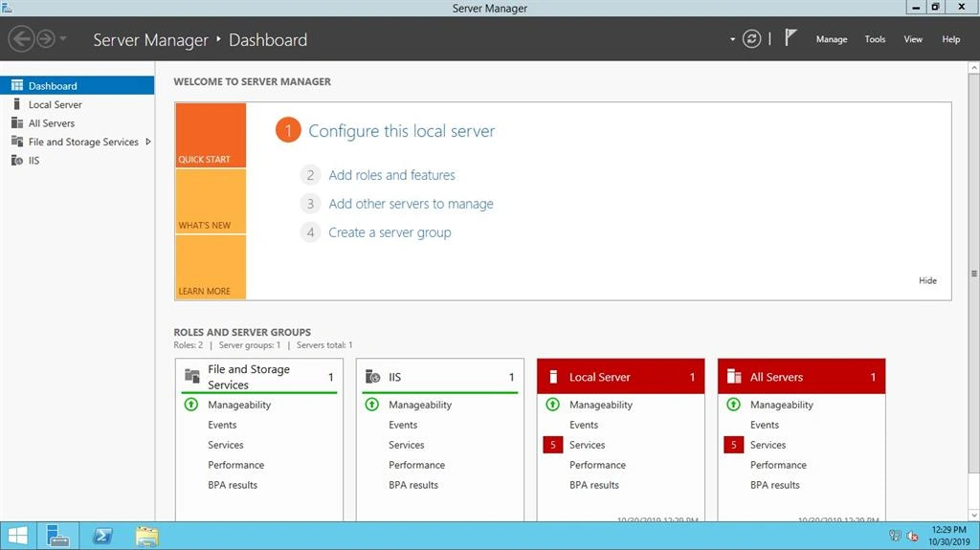The width and height of the screenshot is (980, 550).
Task: Select the WHAT'S NEW tab tile
Action: [211, 201]
